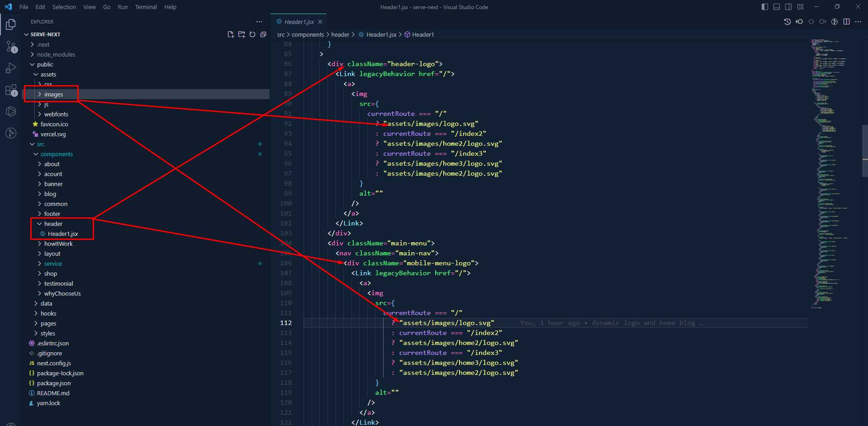Open the Run menu
Image resolution: width=868 pixels, height=426 pixels.
[x=123, y=7]
